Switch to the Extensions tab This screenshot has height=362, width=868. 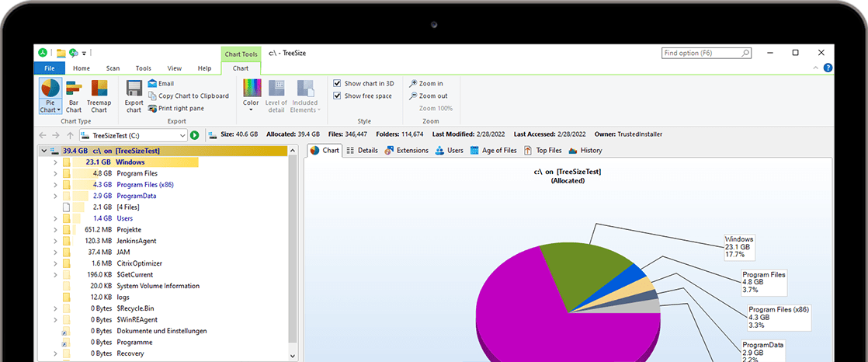(406, 150)
